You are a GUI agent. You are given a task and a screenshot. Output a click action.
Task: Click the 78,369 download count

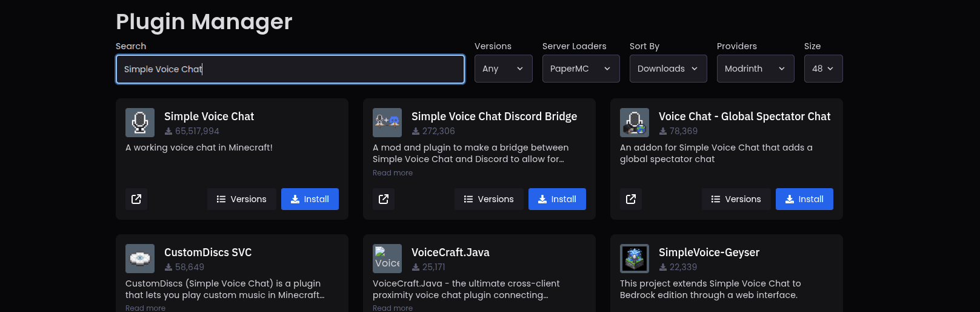(x=684, y=131)
